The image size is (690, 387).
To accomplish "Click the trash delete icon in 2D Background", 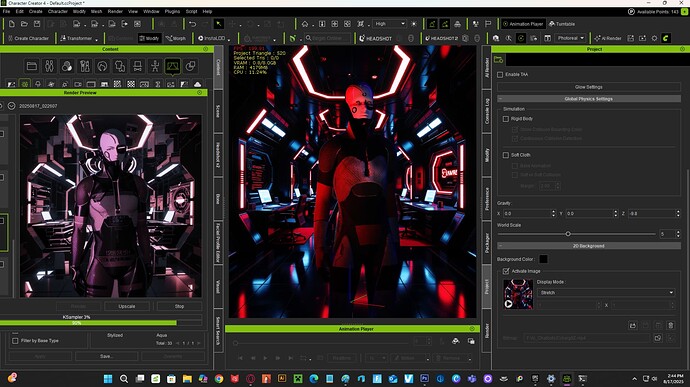I will click(x=671, y=325).
